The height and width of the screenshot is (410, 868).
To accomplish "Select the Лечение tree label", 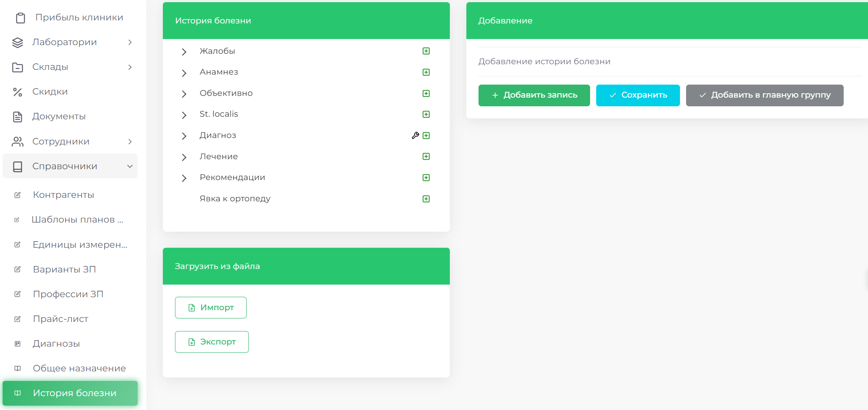I will [218, 157].
